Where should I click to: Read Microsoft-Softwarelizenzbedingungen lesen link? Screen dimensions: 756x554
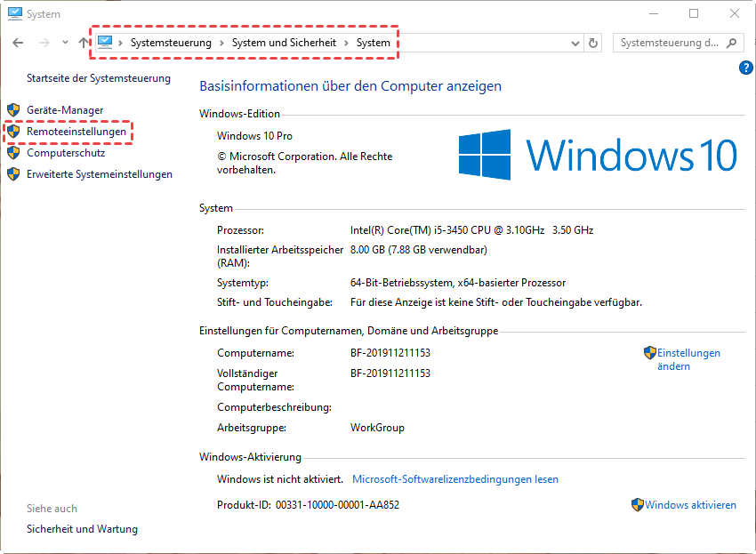coord(455,479)
